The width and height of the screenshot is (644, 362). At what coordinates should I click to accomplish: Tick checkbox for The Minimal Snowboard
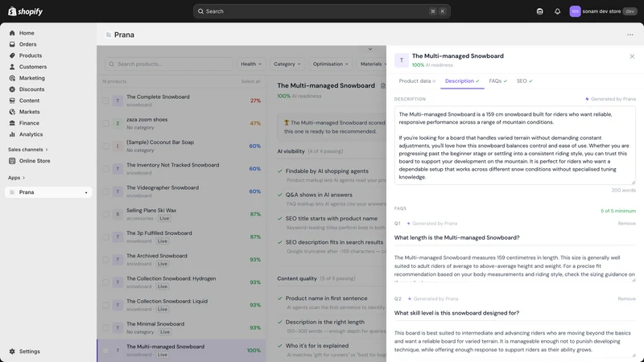(105, 327)
